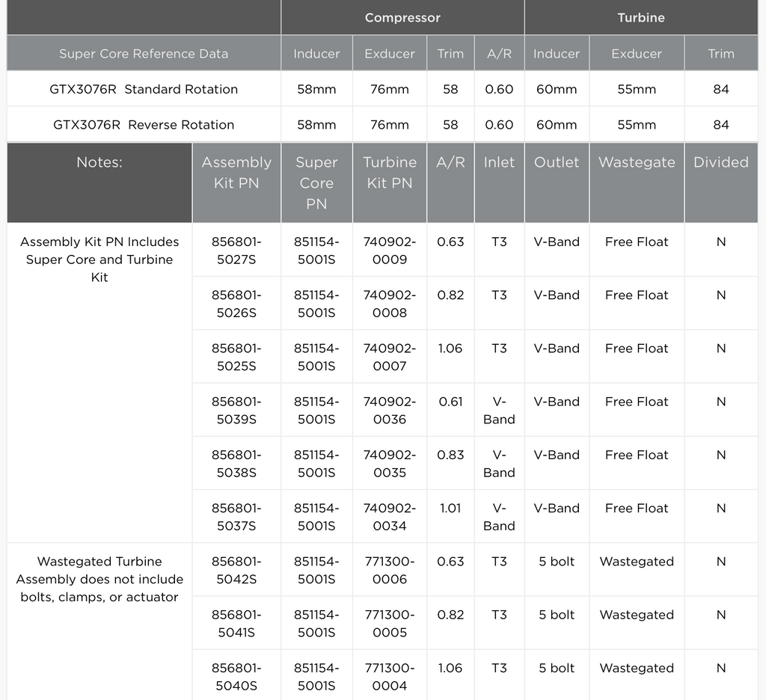Image resolution: width=766 pixels, height=700 pixels.
Task: Click turbine kit part number 740902-0007
Action: coord(389,357)
